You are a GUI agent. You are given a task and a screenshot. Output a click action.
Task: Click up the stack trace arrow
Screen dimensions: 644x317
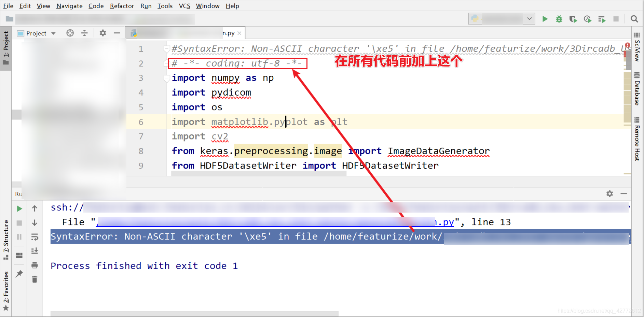35,208
